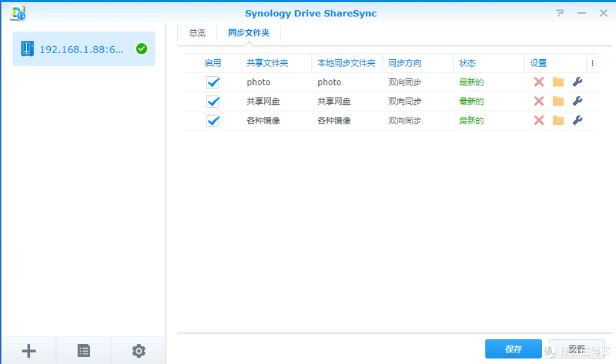Screen dimensions: 616x364
Task: Click the 同步方向 column header
Action: (418, 63)
